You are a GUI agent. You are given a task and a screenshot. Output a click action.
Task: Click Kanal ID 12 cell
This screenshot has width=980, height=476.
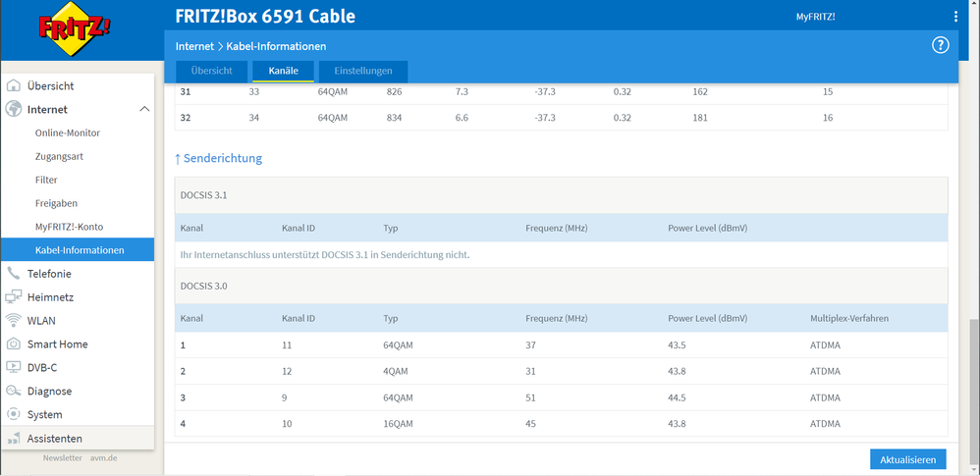pyautogui.click(x=287, y=371)
